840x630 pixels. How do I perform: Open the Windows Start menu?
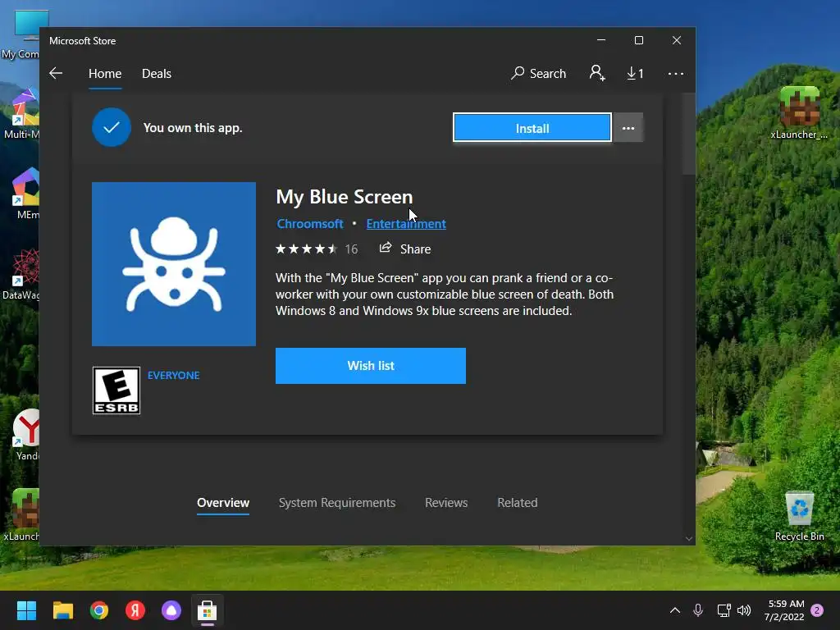(26, 610)
